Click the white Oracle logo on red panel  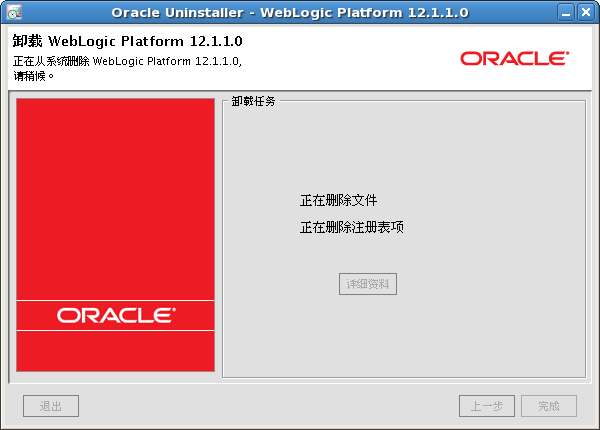pyautogui.click(x=116, y=315)
